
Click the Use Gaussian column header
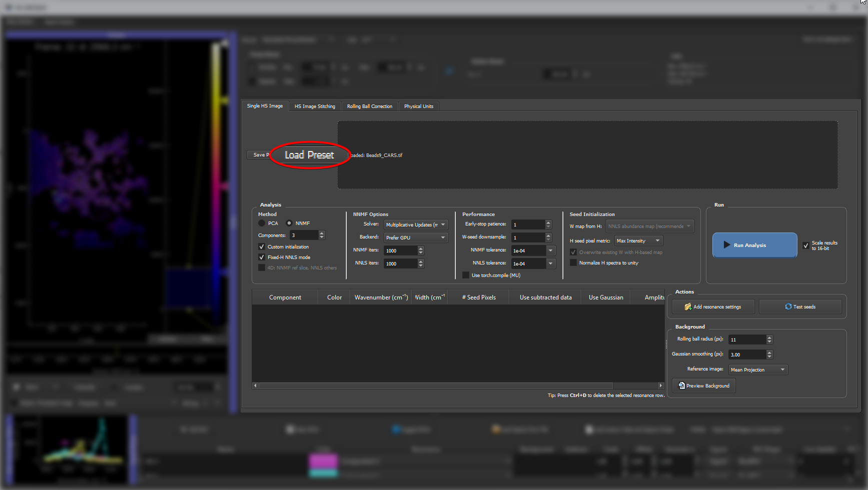tap(606, 297)
